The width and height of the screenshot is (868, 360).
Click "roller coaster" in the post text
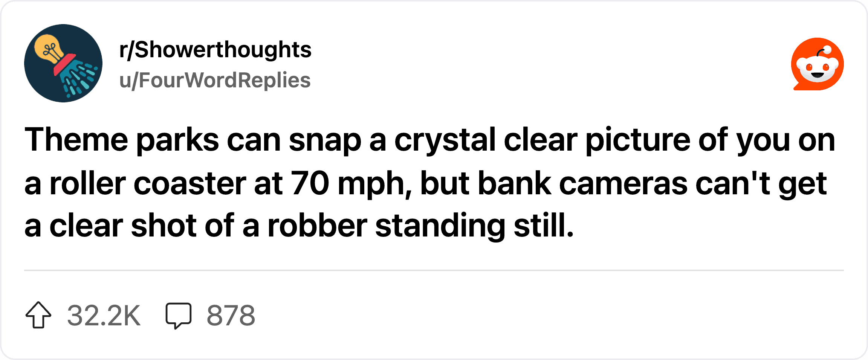[x=148, y=184]
